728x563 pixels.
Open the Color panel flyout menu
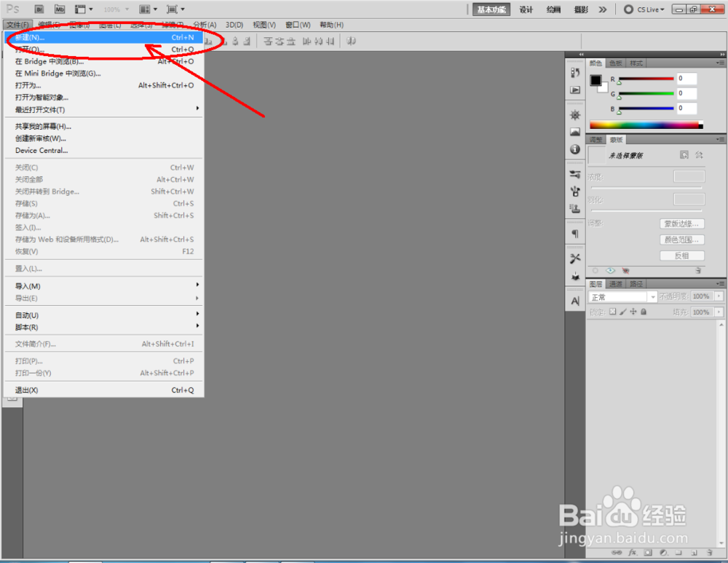[x=720, y=63]
